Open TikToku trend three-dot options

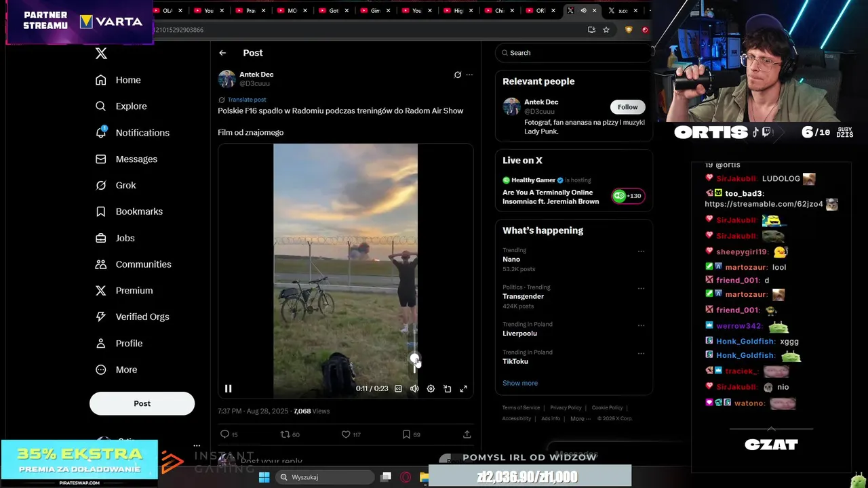coord(641,353)
